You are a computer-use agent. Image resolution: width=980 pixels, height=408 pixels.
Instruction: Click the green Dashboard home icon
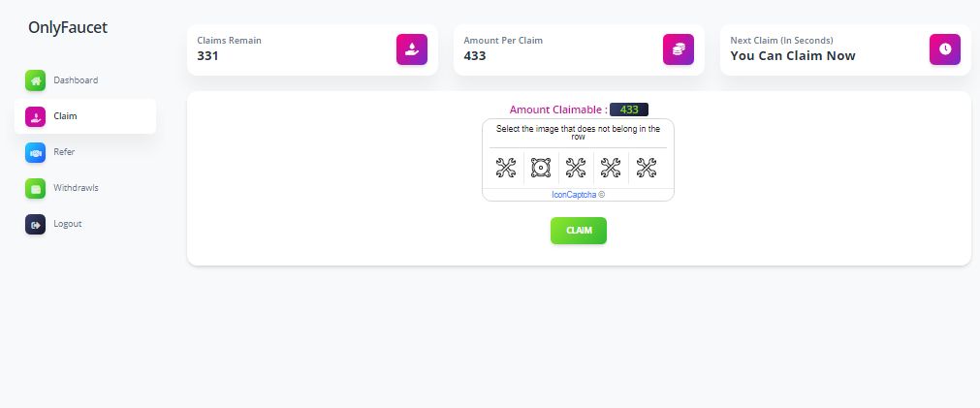35,80
